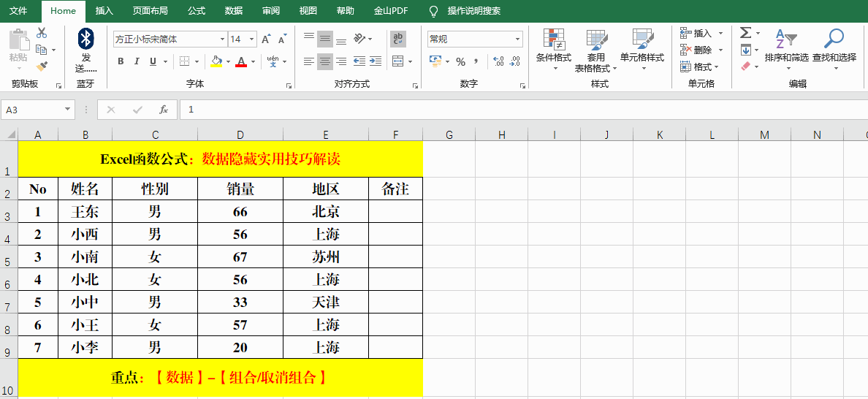Toggle center horizontal alignment

tap(325, 61)
